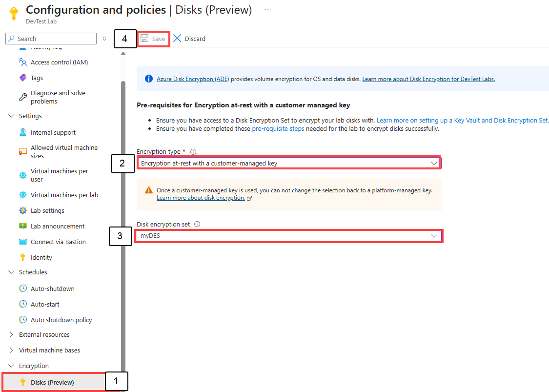Click the purple Tags icon
The height and width of the screenshot is (392, 549).
(x=23, y=78)
